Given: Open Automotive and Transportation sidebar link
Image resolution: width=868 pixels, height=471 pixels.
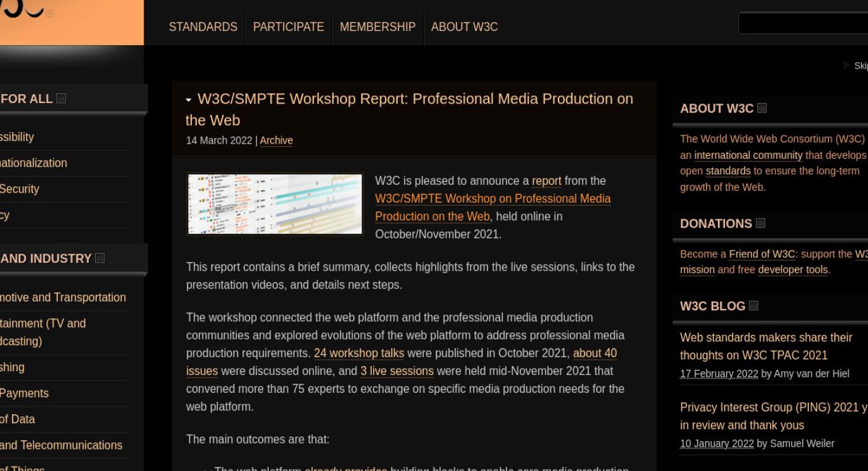Looking at the screenshot, I should (63, 297).
